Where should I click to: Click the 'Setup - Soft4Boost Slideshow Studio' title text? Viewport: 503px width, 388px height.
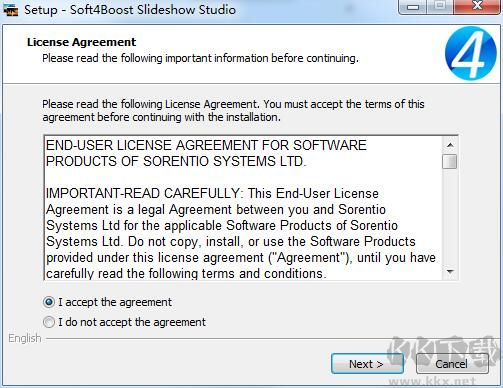[x=130, y=10]
